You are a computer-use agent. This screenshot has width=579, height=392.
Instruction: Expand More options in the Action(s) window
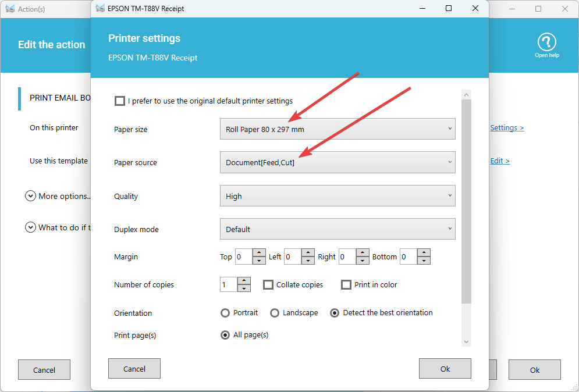click(30, 196)
